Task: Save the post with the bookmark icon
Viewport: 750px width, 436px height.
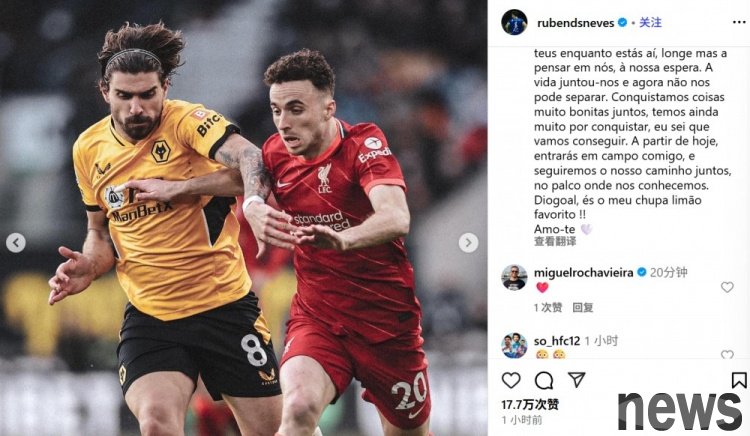Action: (739, 380)
